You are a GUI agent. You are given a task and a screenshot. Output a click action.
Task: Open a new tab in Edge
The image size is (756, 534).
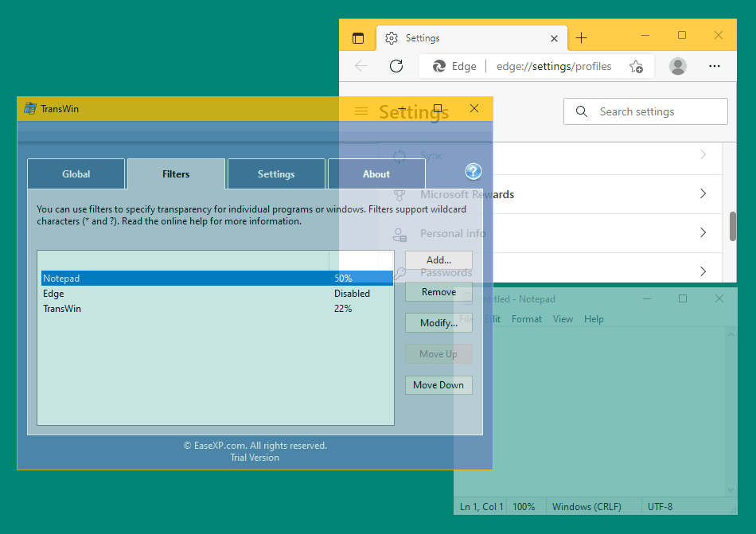pyautogui.click(x=582, y=37)
